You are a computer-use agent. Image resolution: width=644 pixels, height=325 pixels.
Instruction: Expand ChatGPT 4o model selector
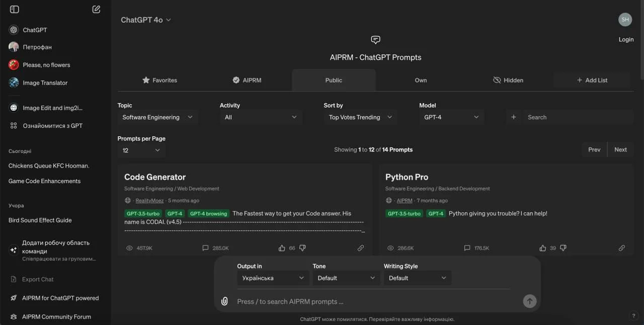click(x=146, y=20)
